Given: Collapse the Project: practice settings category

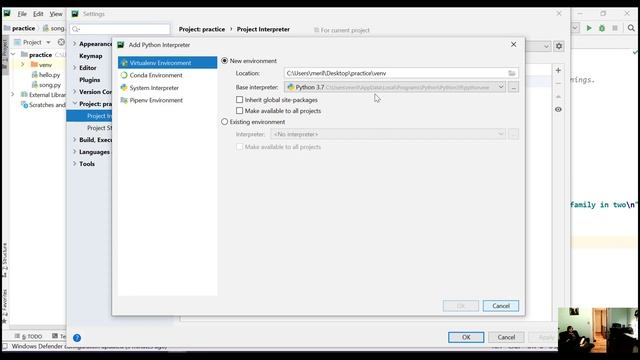Looking at the screenshot, I should tap(75, 104).
